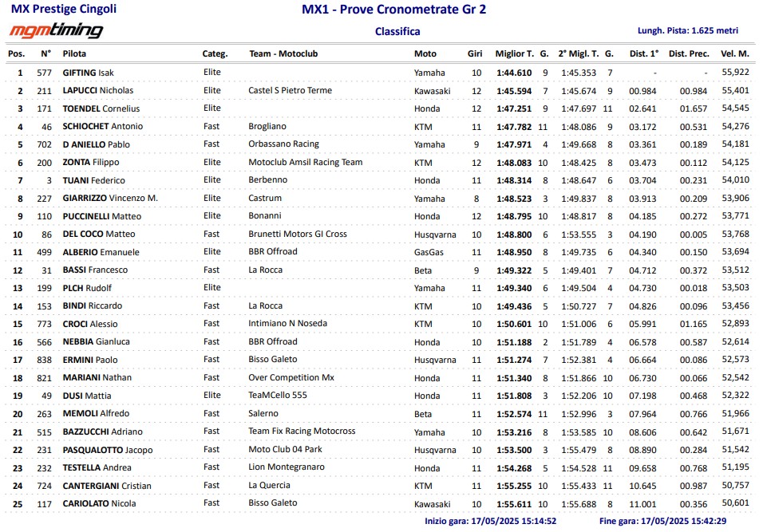This screenshot has width=763, height=532.
Task: Click the 'Dist. 1°' column header
Action: 644,53
